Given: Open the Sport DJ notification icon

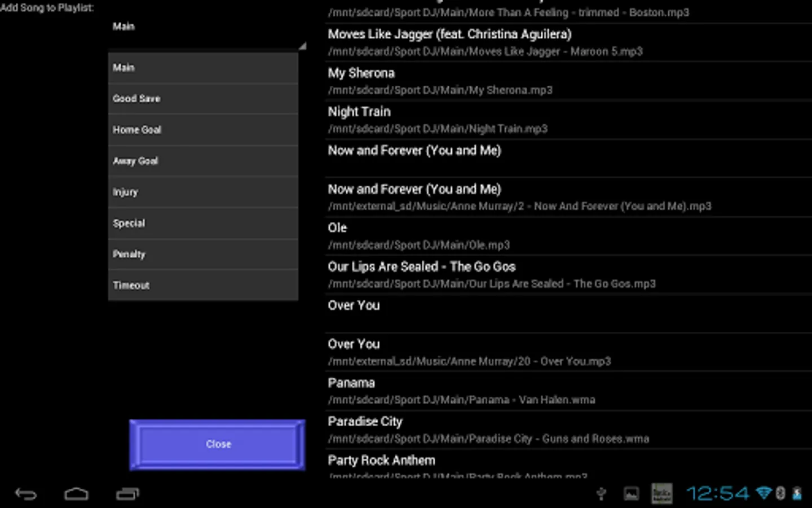Looking at the screenshot, I should coord(662,494).
